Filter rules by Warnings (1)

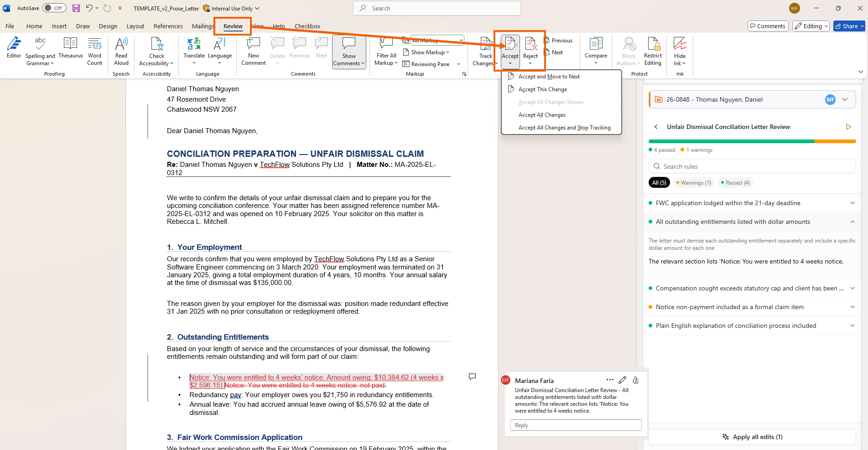coord(693,183)
